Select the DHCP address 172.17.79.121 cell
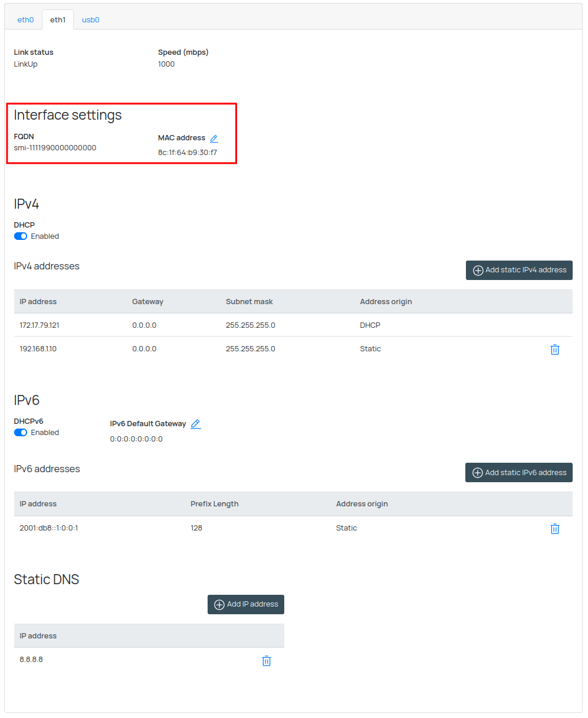Image resolution: width=588 pixels, height=718 pixels. point(40,325)
